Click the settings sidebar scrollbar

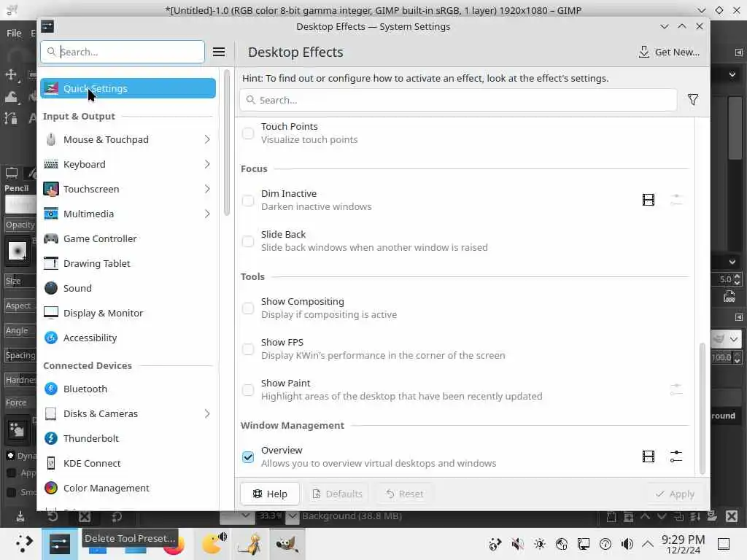tap(227, 142)
